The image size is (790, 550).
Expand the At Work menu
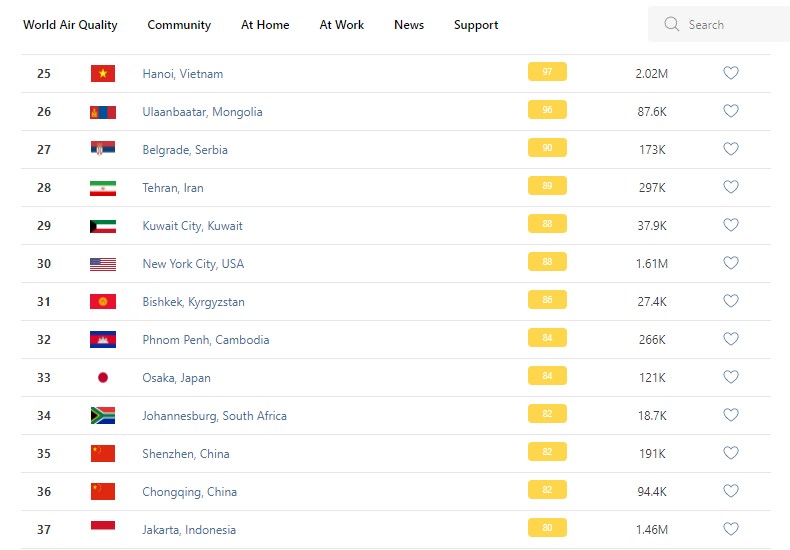(x=342, y=25)
